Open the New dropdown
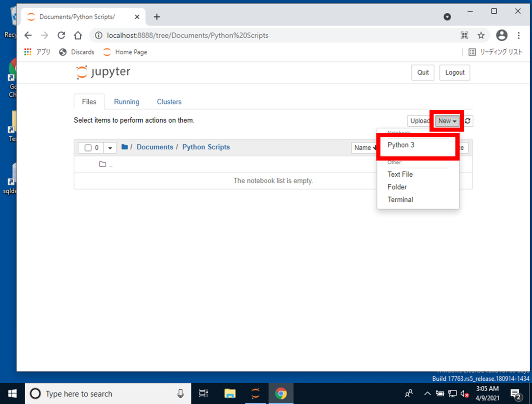 tap(447, 121)
